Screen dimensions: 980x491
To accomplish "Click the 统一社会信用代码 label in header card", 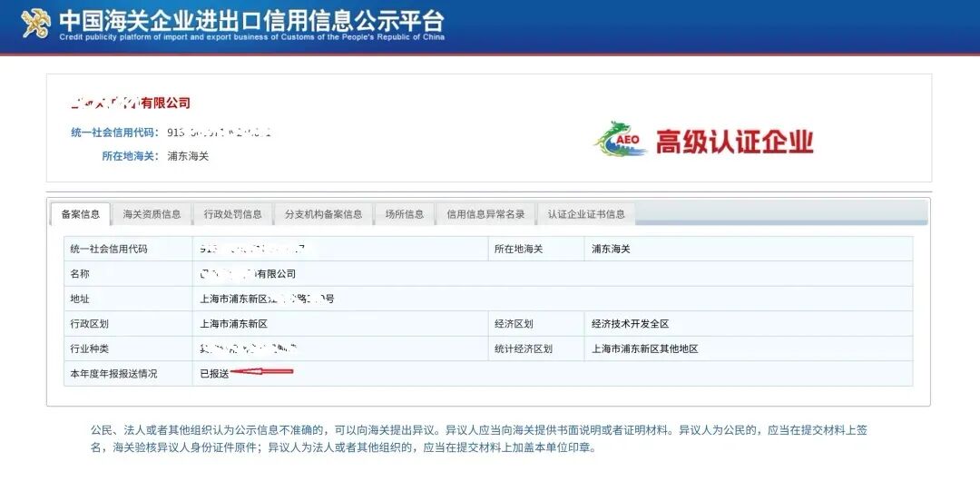I will tap(115, 133).
